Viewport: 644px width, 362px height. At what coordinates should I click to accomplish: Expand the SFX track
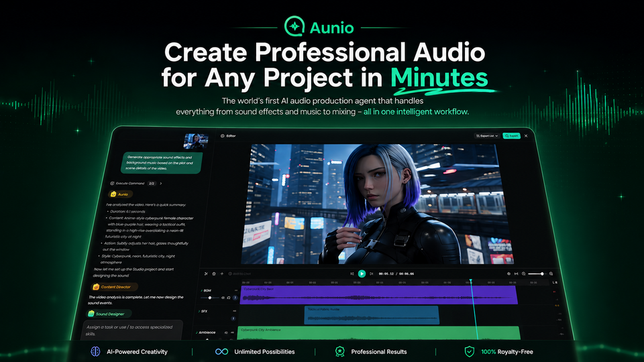click(x=199, y=312)
